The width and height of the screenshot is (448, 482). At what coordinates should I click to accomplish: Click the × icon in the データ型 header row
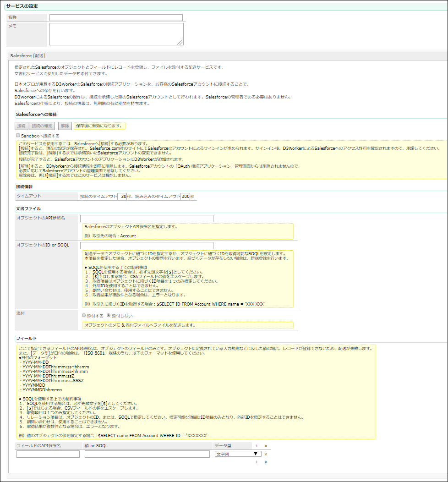(x=266, y=446)
